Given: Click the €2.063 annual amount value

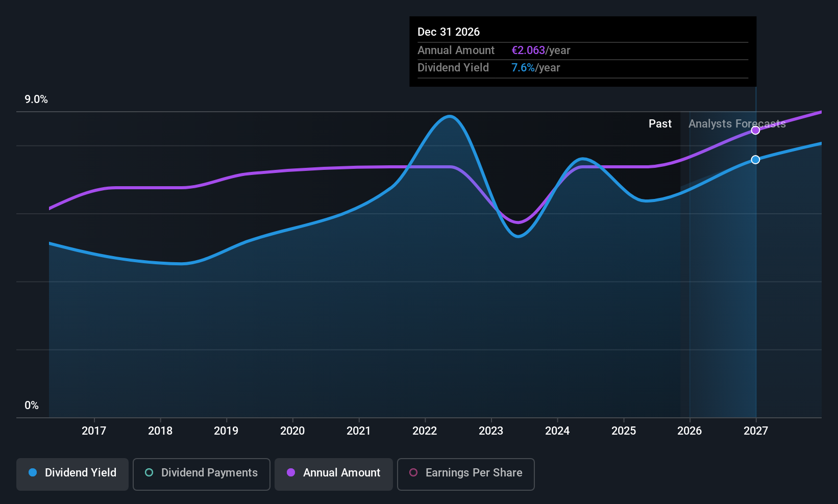Looking at the screenshot, I should coord(528,51).
